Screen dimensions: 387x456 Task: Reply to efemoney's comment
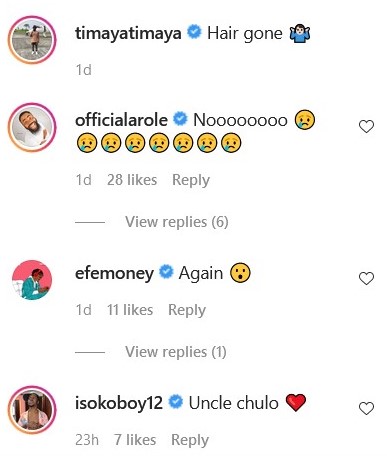[187, 310]
